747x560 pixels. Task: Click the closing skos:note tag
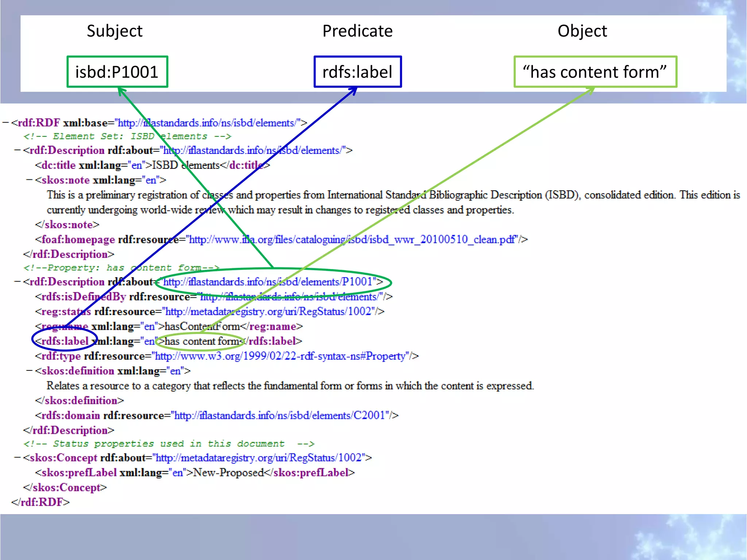pos(67,225)
